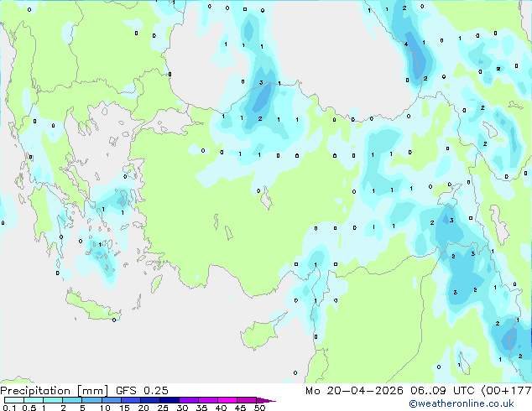Viewport: 532px width, 411px height.
Task: Click the 0.1–0.5 mm palest legend swatch
Action: click(14, 400)
